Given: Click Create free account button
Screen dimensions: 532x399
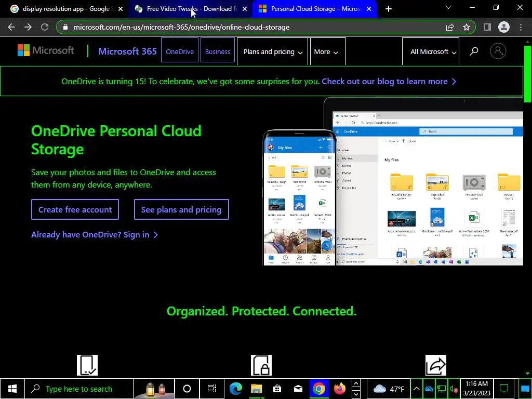Looking at the screenshot, I should (75, 209).
